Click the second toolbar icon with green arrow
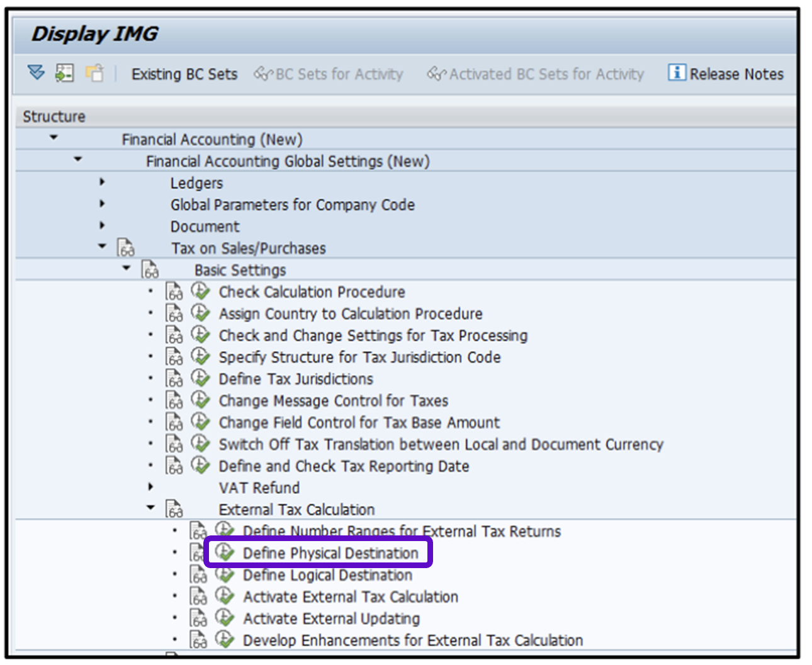 click(x=64, y=73)
